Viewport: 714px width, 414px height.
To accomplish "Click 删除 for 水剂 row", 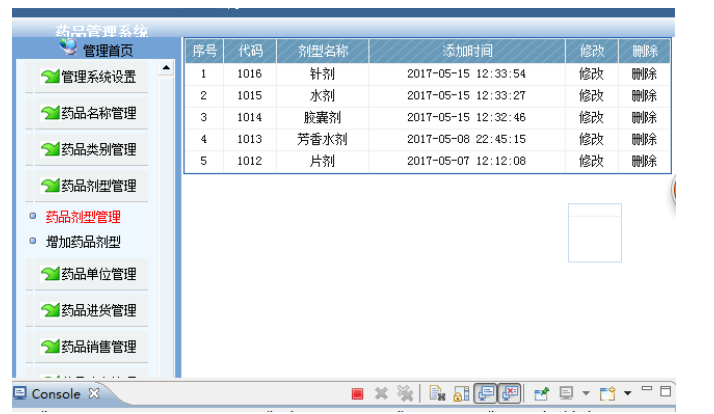I will tap(644, 96).
